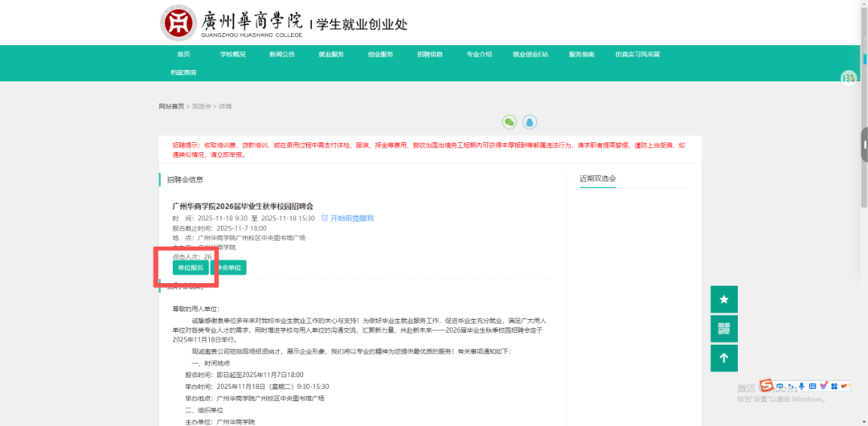Click the back-to-top arrow button
Screen dimensions: 868x426
coord(723,358)
